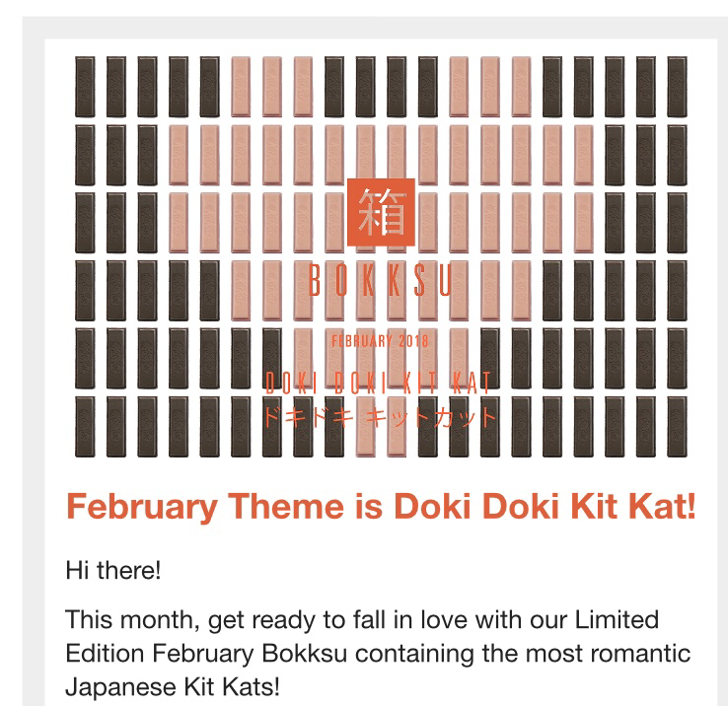Click the left pink Kit Kat in the bottom row

click(365, 427)
